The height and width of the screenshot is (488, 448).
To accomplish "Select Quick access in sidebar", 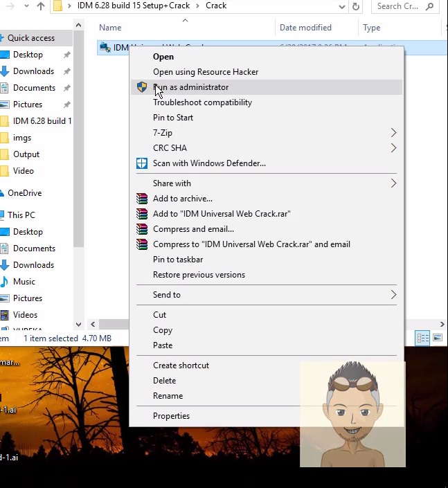I will (x=31, y=38).
